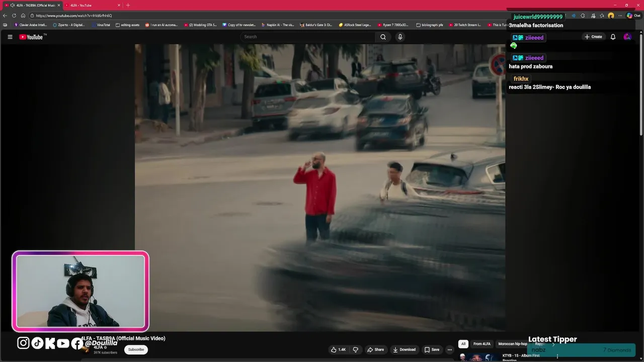Click the 4LFA - TASB9A video title
This screenshot has height=362, width=644.
(x=123, y=338)
